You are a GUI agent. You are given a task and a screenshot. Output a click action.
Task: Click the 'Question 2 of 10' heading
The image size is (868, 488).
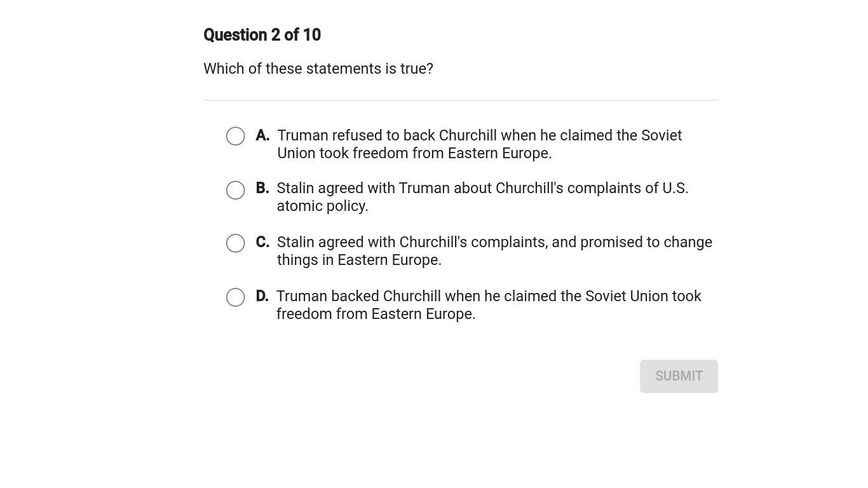[262, 35]
